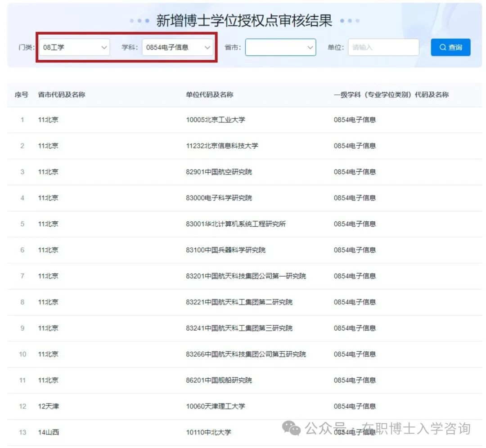Click the 一级学科(专业学位类别)代码及名称 column header
This screenshot has width=486, height=448.
(391, 95)
